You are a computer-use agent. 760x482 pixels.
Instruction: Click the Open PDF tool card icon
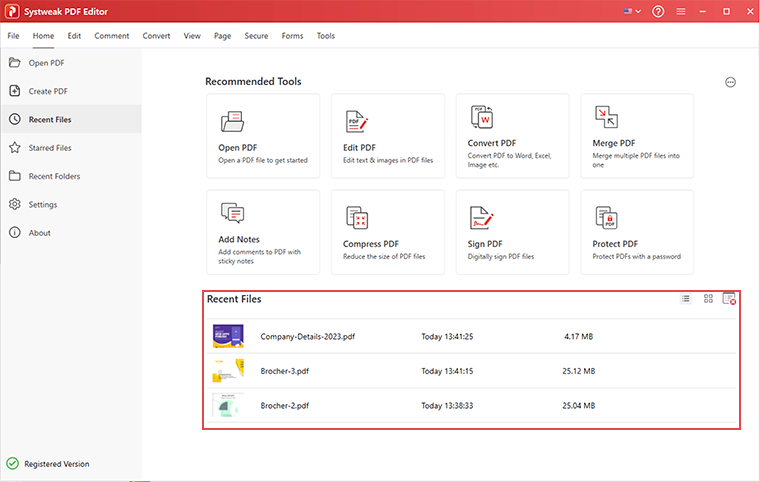233,122
